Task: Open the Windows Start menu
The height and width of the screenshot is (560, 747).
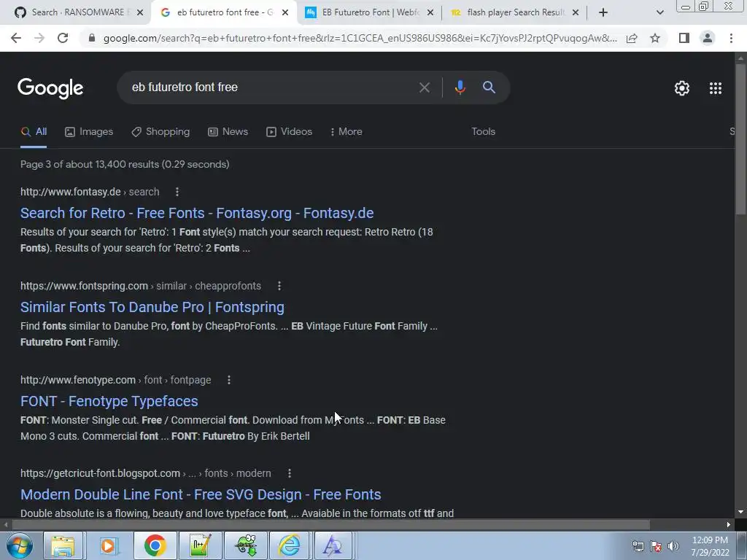Action: (x=20, y=545)
